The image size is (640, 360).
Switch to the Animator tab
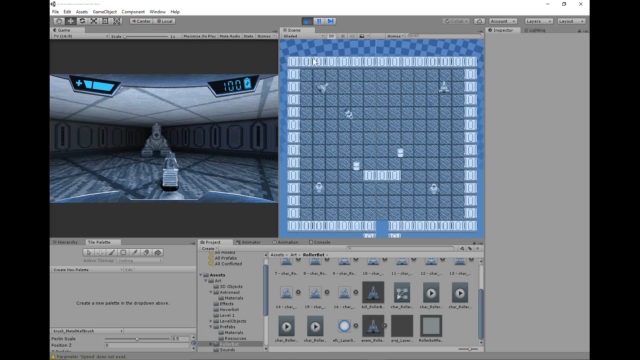click(249, 242)
